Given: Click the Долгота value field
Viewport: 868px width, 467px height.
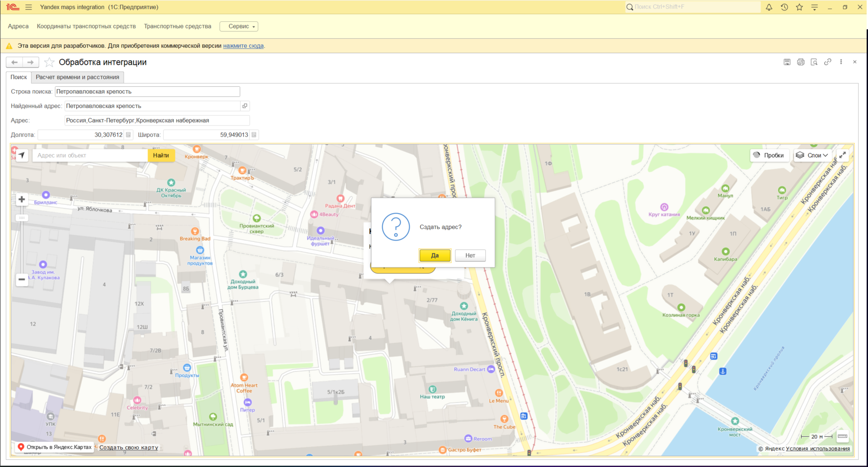Looking at the screenshot, I should point(81,135).
